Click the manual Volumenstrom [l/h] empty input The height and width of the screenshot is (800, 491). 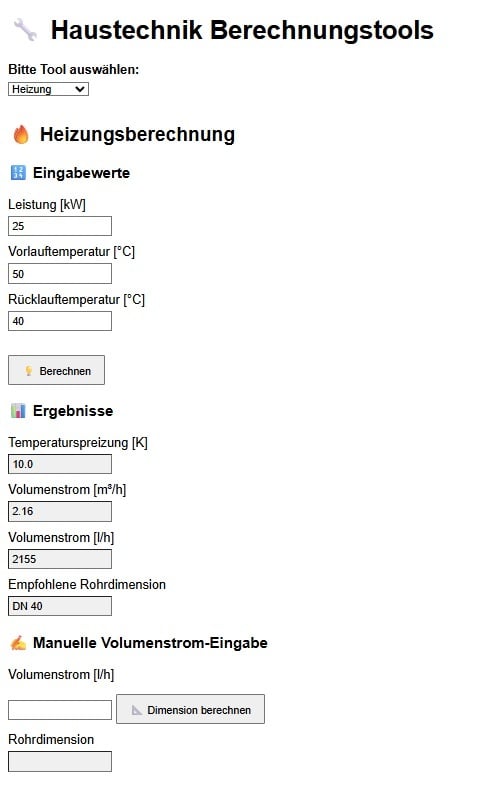(60, 710)
